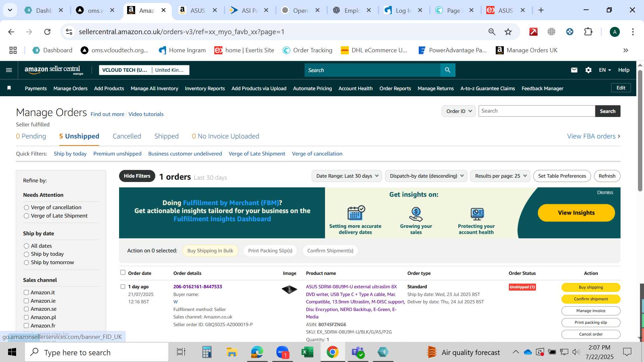Click the page vertical scrollbar

tap(640, 131)
